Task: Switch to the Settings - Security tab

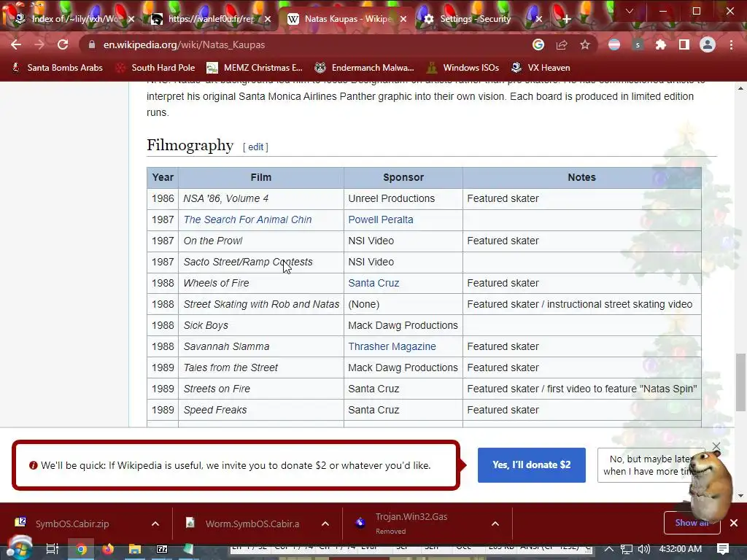Action: click(476, 19)
